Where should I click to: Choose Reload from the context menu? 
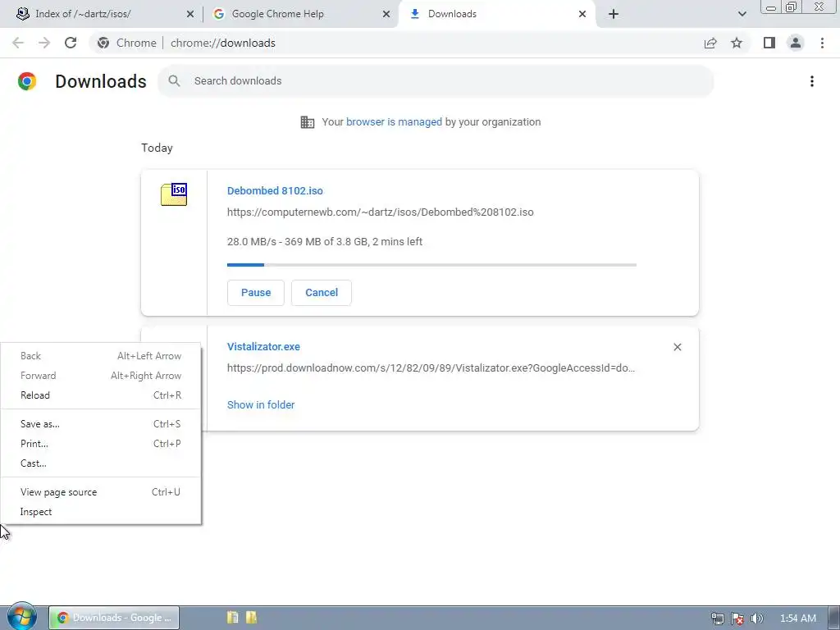point(101,395)
